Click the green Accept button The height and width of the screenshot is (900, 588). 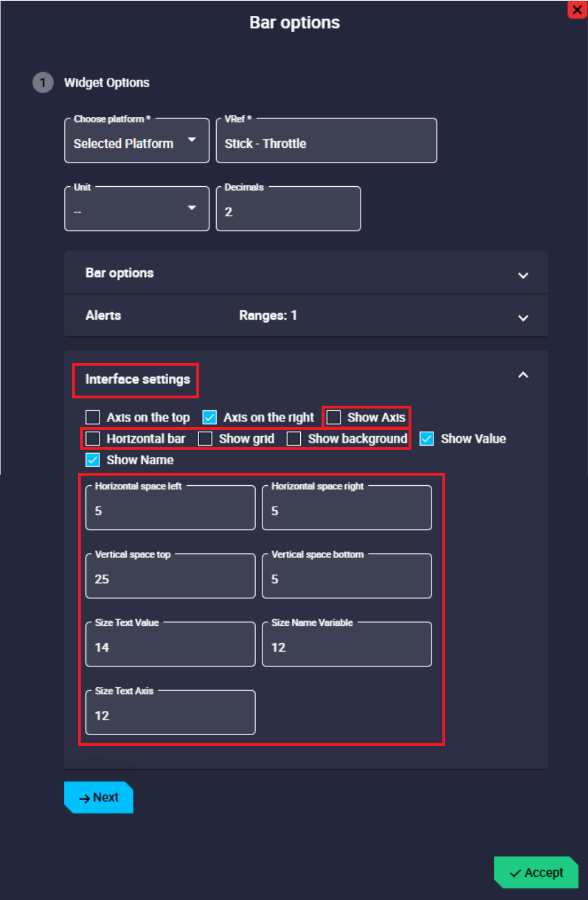point(536,872)
